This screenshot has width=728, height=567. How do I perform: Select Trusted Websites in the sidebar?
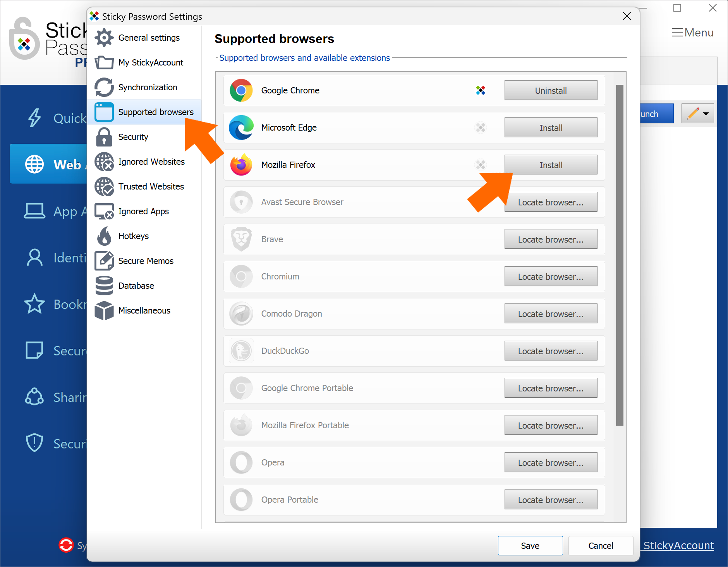coord(144,186)
